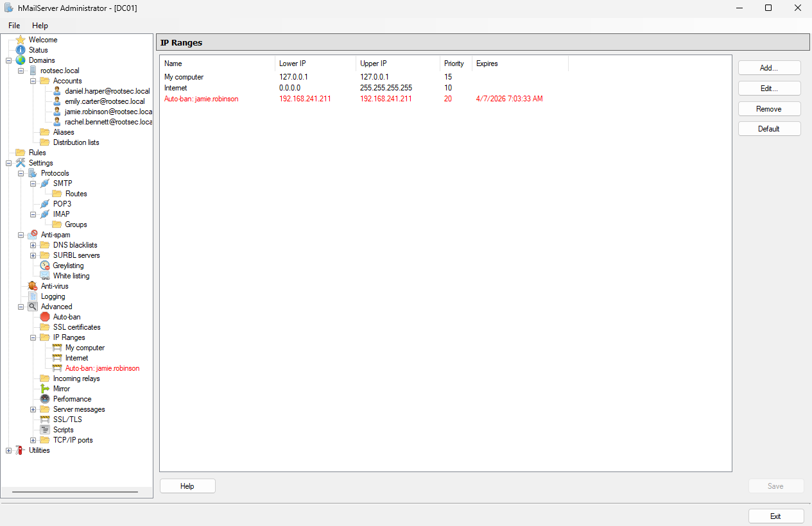
Task: Open the Scripts document icon
Action: coord(45,430)
